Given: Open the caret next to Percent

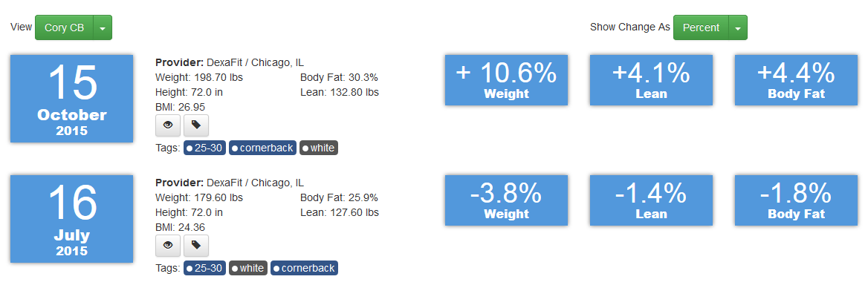Looking at the screenshot, I should (738, 27).
